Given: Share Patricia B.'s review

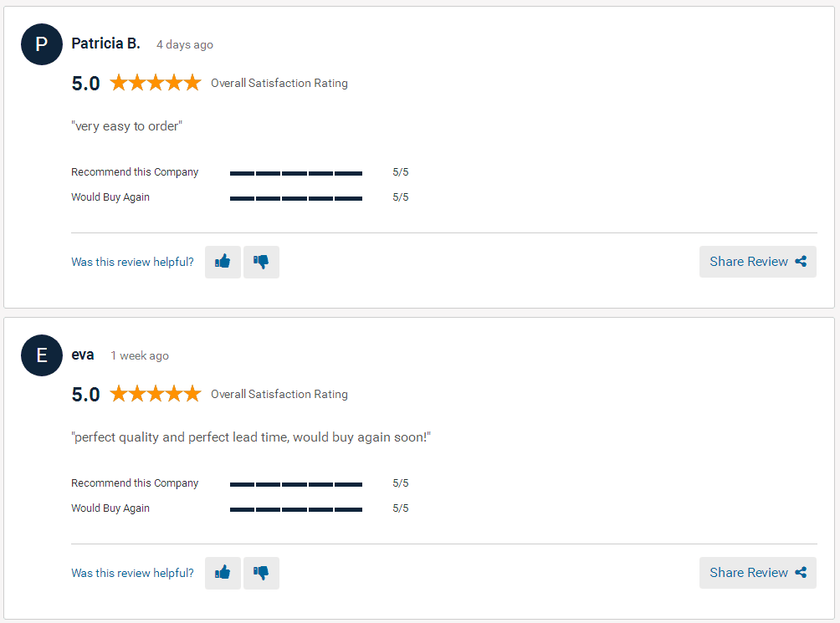Looking at the screenshot, I should [757, 262].
